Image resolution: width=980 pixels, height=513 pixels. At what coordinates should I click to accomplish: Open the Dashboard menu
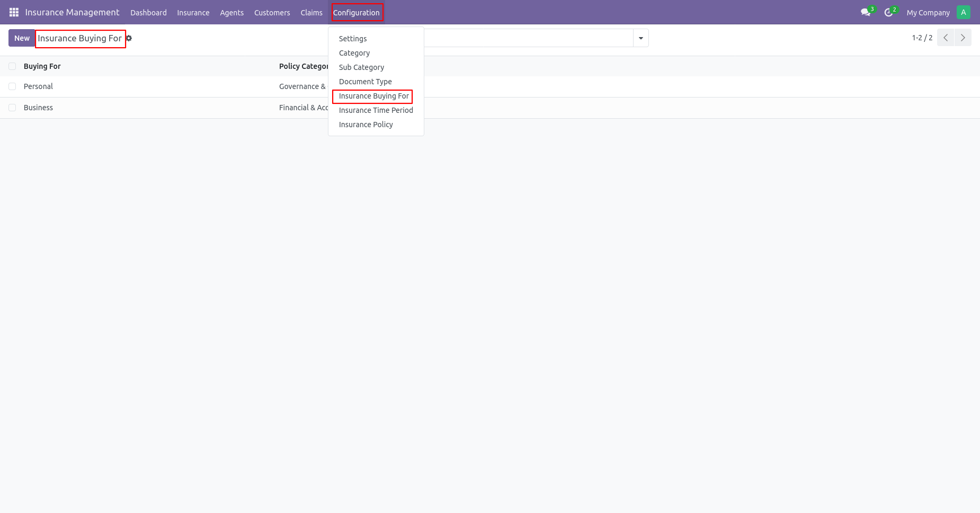point(148,13)
